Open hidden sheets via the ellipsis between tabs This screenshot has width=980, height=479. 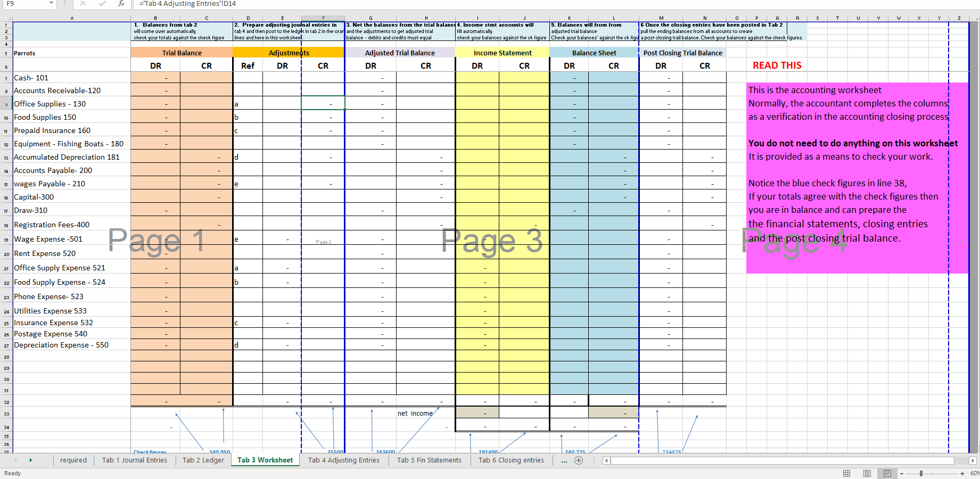click(x=564, y=460)
